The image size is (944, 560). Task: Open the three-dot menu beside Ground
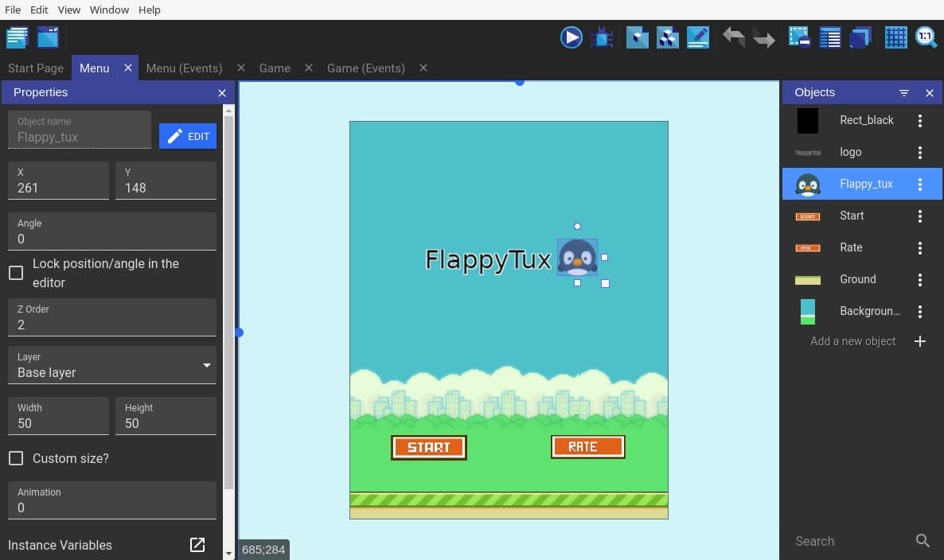[920, 279]
